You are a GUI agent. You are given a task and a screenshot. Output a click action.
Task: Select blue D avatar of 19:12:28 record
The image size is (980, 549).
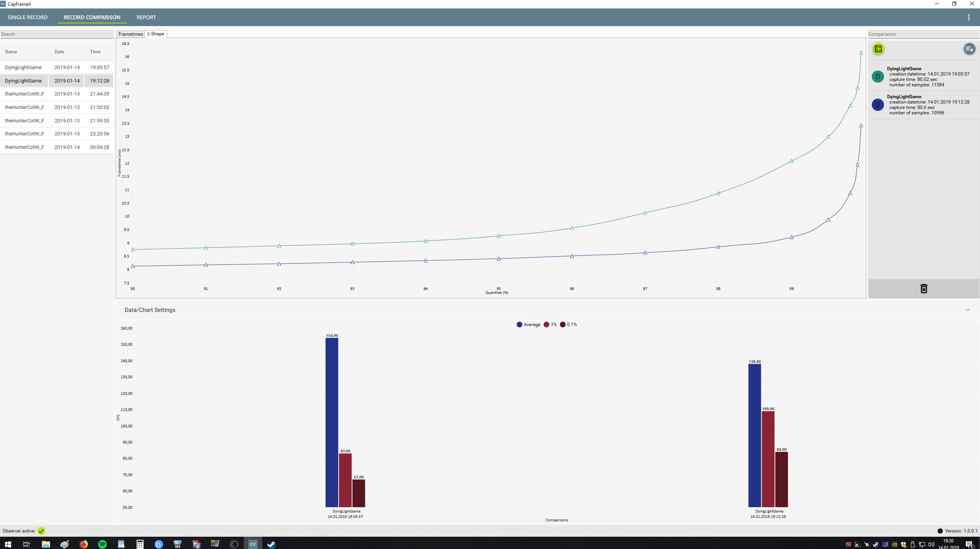[x=878, y=105]
